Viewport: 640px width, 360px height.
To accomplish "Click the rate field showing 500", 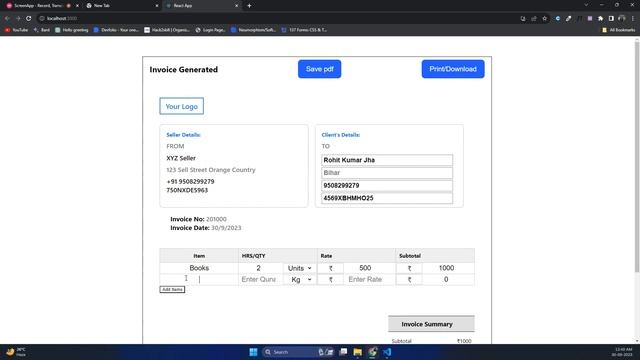I will tap(365, 268).
